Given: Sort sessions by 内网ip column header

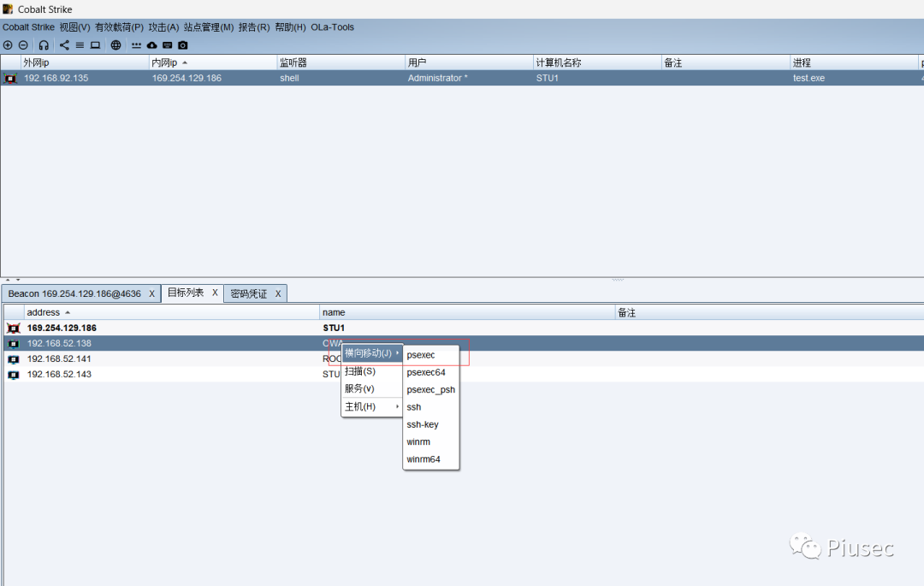Looking at the screenshot, I should pos(213,62).
